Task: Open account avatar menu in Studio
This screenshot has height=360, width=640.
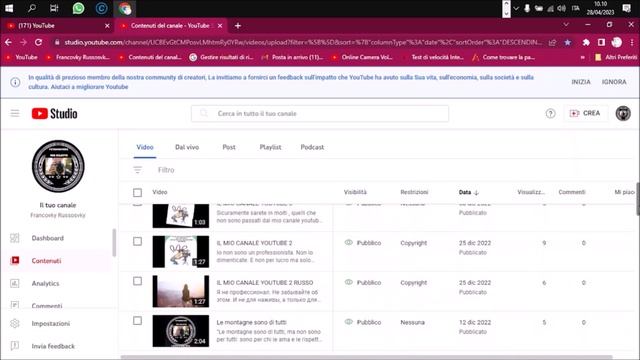Action: [623, 113]
